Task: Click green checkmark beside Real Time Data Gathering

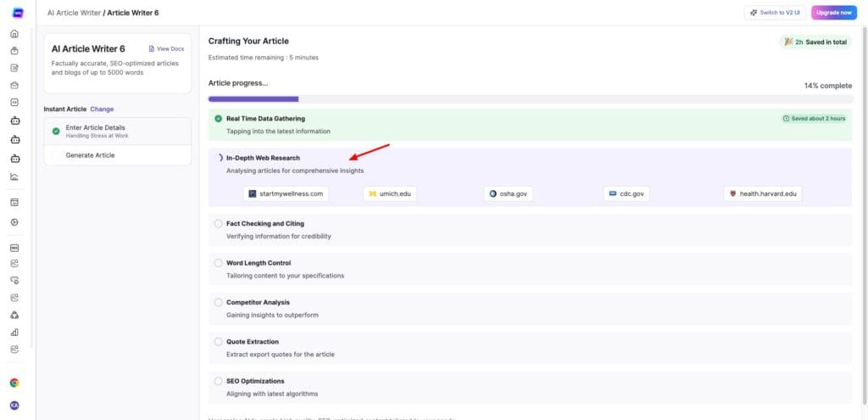Action: pyautogui.click(x=218, y=119)
